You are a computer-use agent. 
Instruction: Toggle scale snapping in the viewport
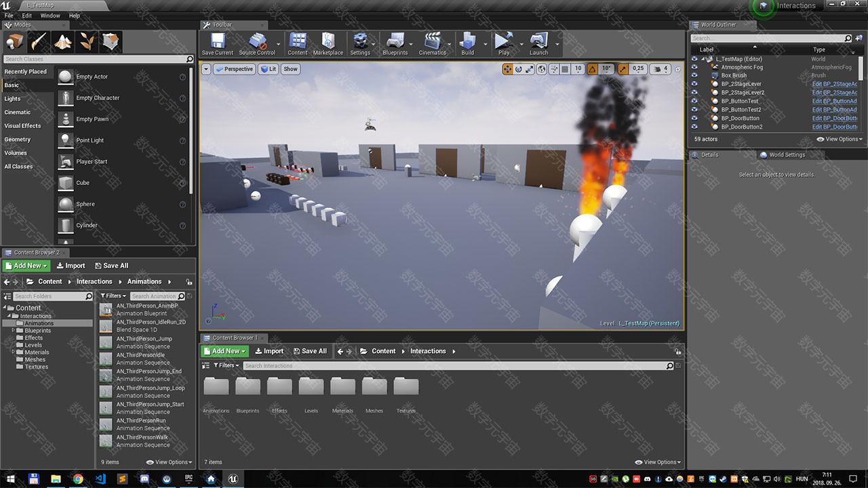623,69
